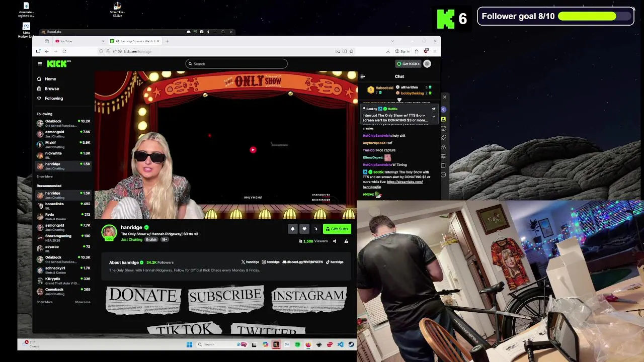
Task: Click the emoji face icon in side toolbar
Action: coord(443,128)
